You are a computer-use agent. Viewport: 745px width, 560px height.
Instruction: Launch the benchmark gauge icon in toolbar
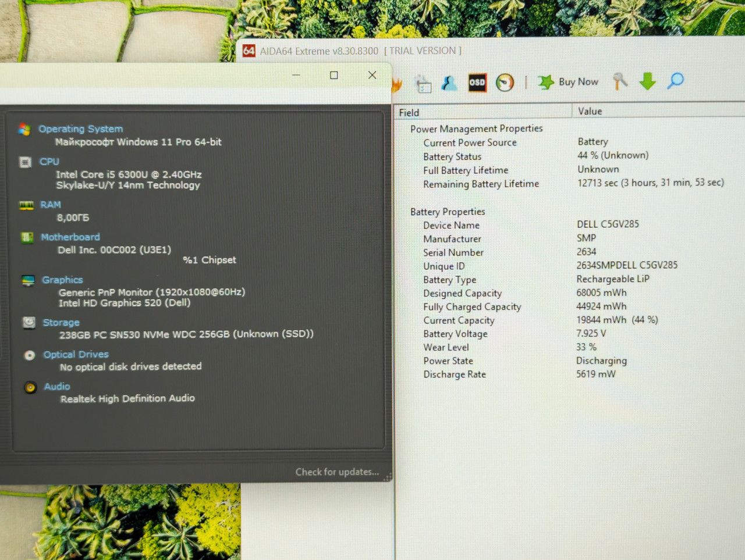[505, 83]
